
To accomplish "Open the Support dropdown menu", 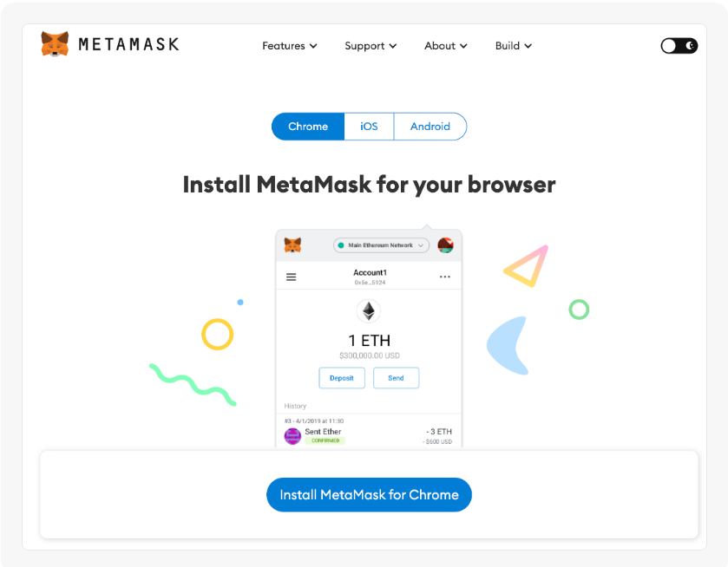I will tap(371, 46).
